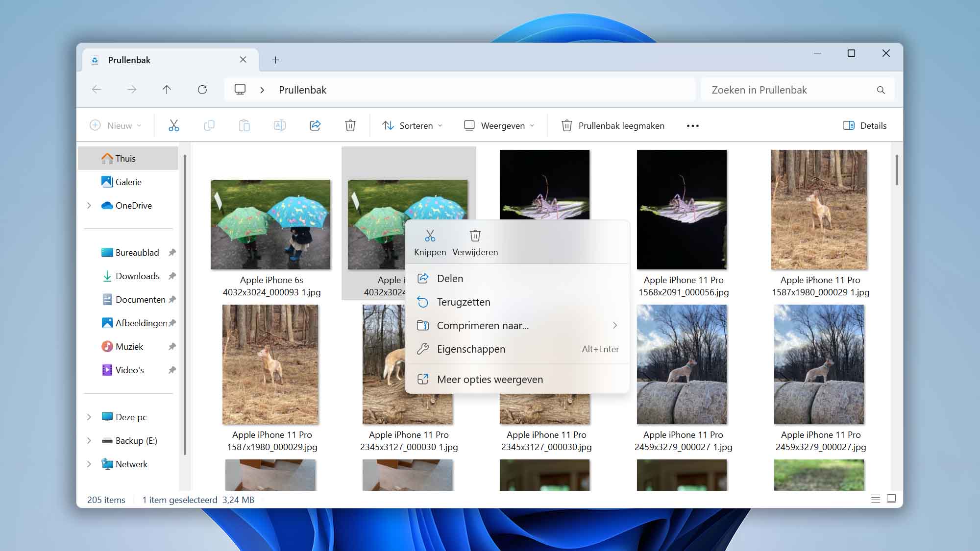Screen dimensions: 980x551
Task: Click the PC monitor icon in address bar
Action: pos(240,90)
